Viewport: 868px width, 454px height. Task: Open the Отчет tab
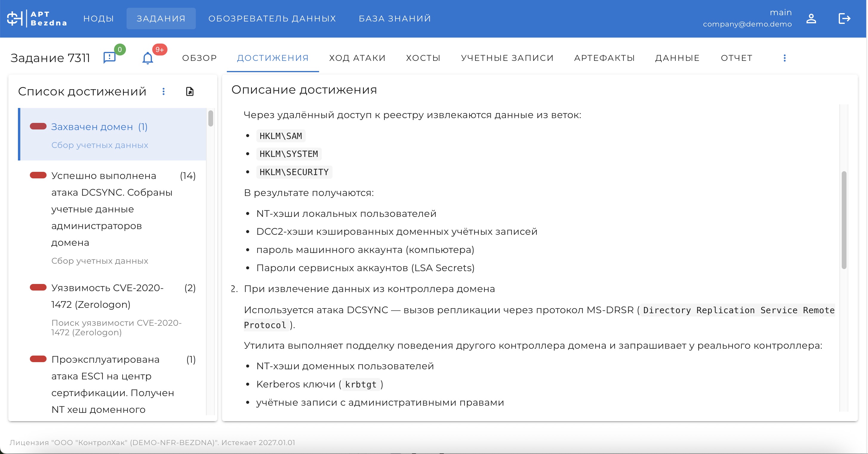[x=736, y=58]
